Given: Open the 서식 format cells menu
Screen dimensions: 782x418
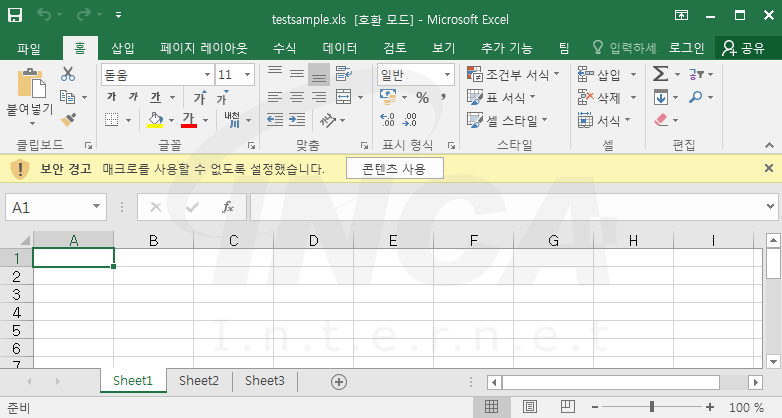Looking at the screenshot, I should click(604, 120).
